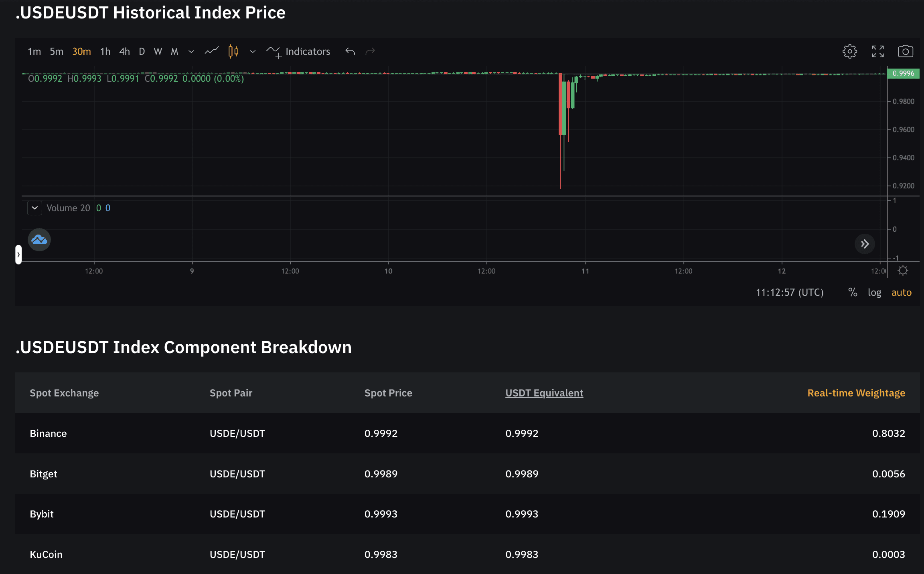Toggle log scale mode
This screenshot has width=924, height=574.
pos(874,293)
